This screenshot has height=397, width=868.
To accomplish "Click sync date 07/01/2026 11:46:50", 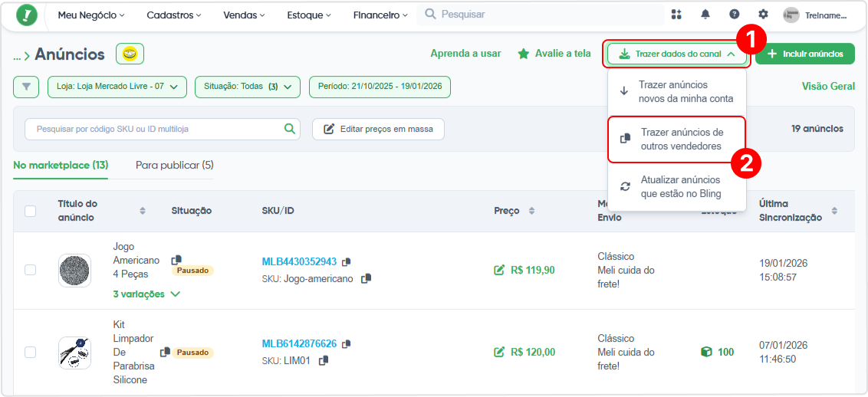I will pos(784,353).
